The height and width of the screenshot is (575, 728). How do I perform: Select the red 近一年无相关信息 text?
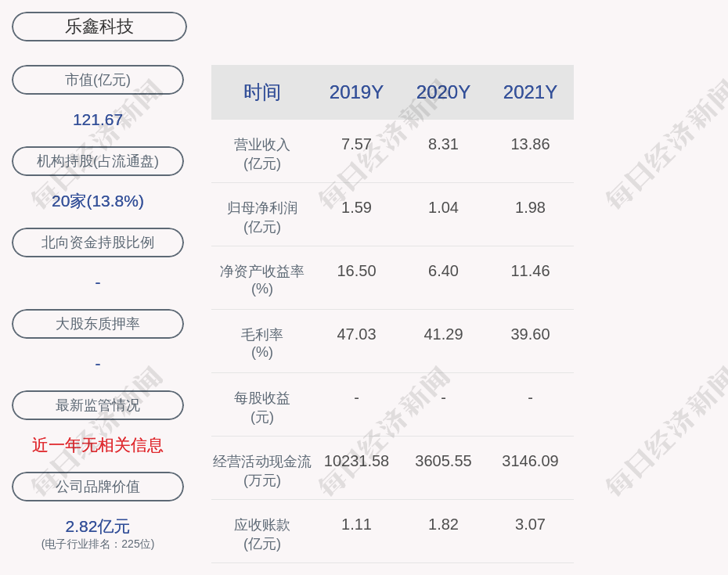pyautogui.click(x=98, y=445)
